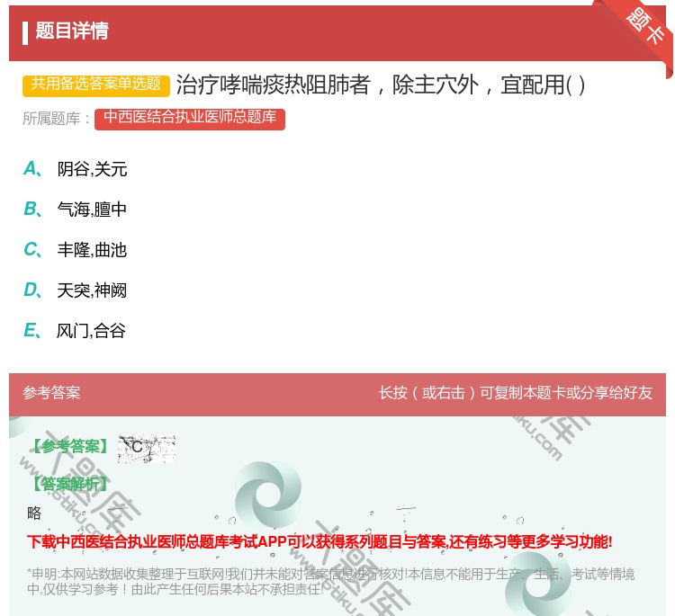Click the 参考答案 section heading
675x616 pixels.
click(51, 393)
